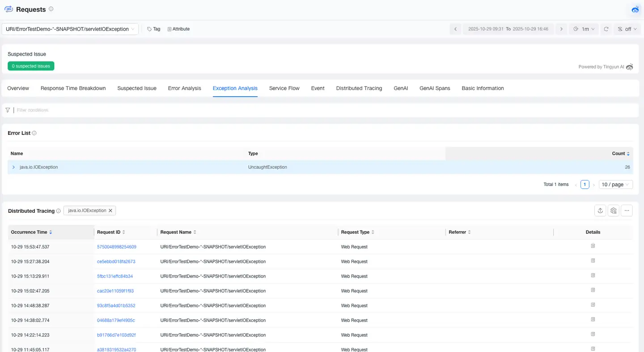Go to the previous time range arrow
Image resolution: width=644 pixels, height=352 pixels.
click(455, 29)
